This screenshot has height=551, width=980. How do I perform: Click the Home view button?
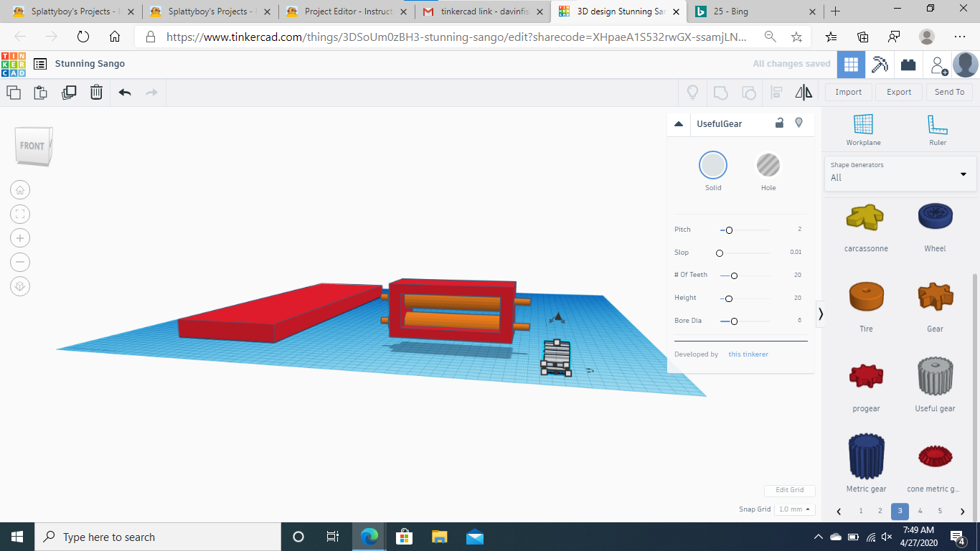coord(20,190)
